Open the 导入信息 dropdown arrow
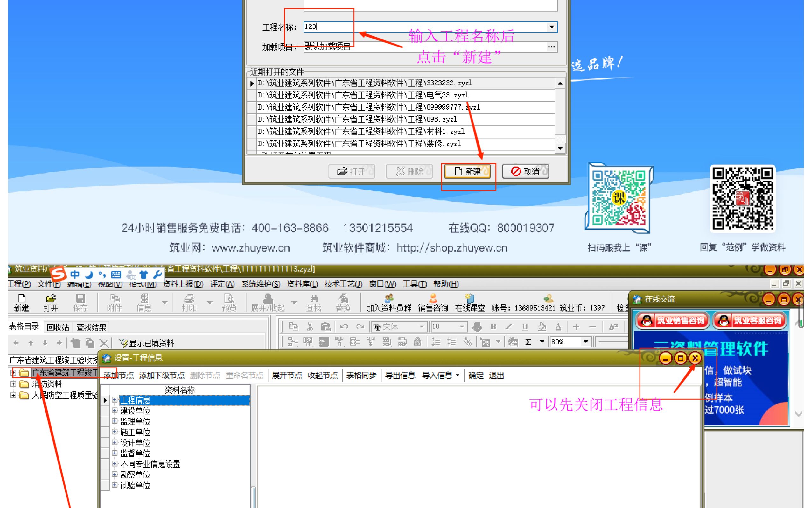The image size is (812, 508). pos(458,375)
